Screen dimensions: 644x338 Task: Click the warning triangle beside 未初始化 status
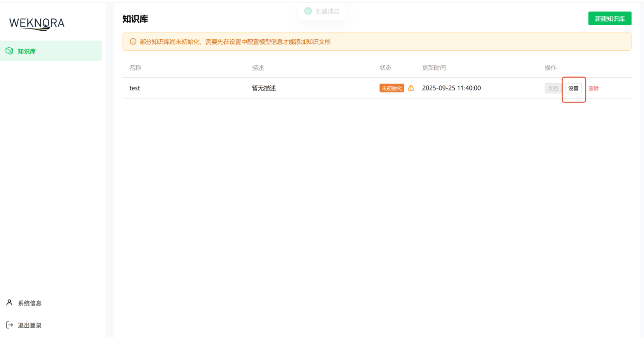pos(410,88)
